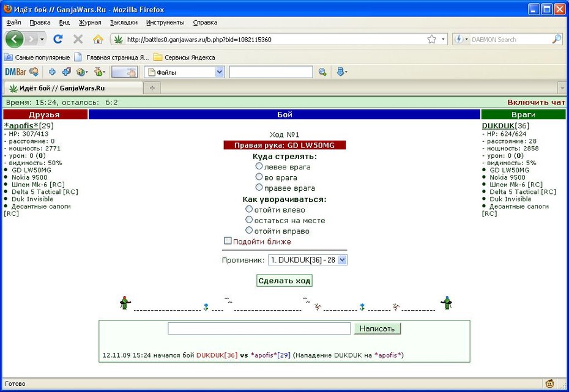Screen dimensions: 569x392
Task: Click the Forward navigation arrow
Action: click(x=32, y=39)
